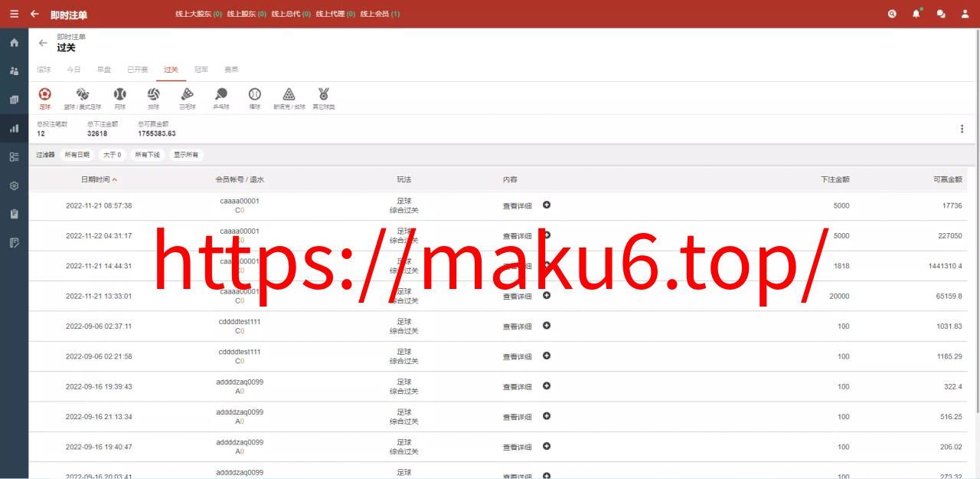Switch to the 赛果 tab
The width and height of the screenshot is (980, 479).
pos(231,69)
